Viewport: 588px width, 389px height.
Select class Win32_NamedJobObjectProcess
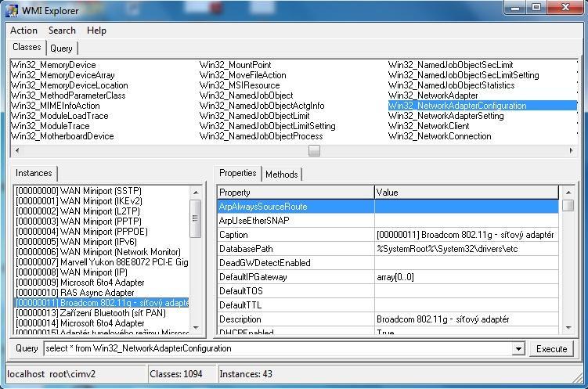(261, 136)
